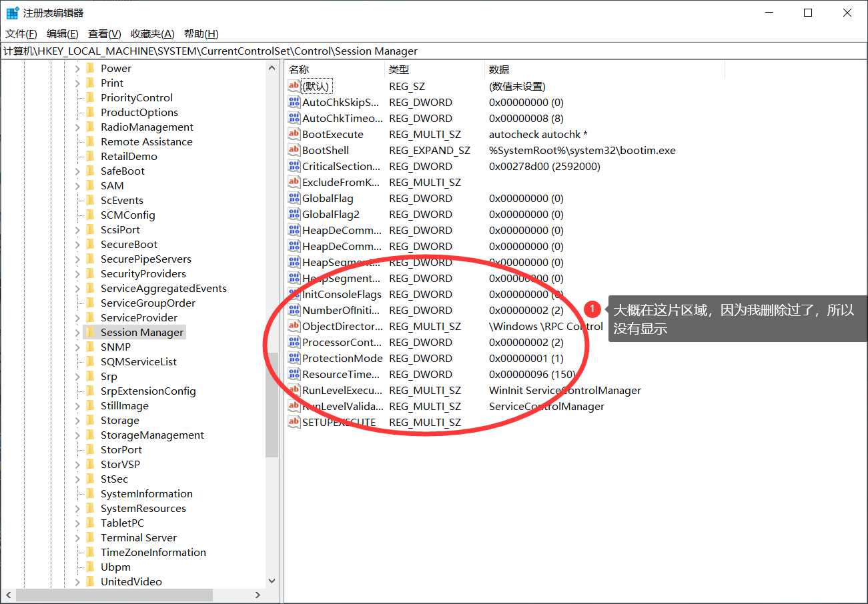Select the GlobalFlag2 DWORD icon

294,214
